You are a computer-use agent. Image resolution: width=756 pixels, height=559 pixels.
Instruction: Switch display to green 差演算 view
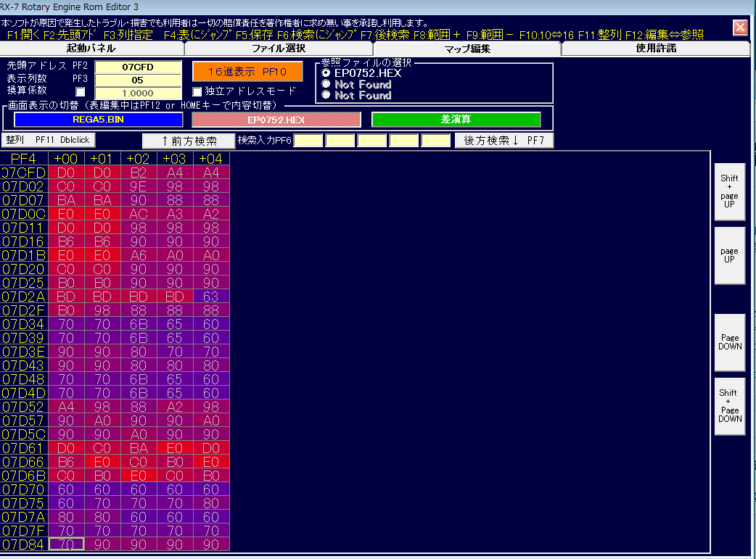[x=456, y=120]
